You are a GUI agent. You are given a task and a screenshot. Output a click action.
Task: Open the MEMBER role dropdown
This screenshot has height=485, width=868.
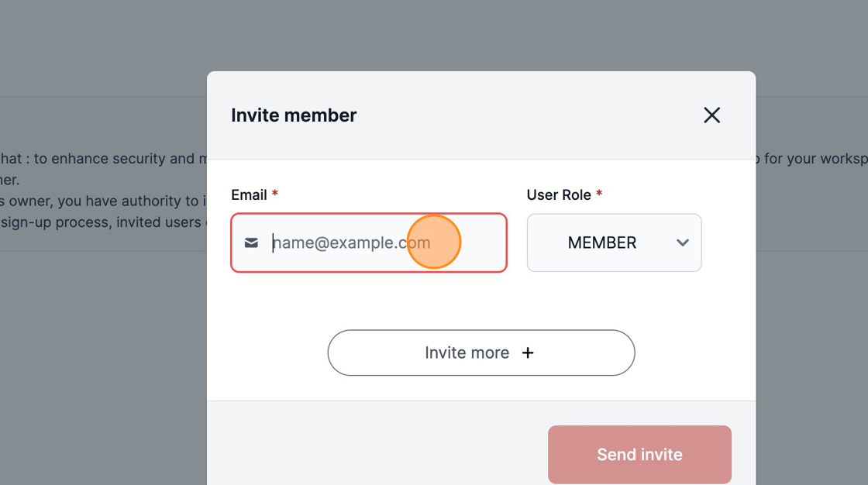[614, 242]
